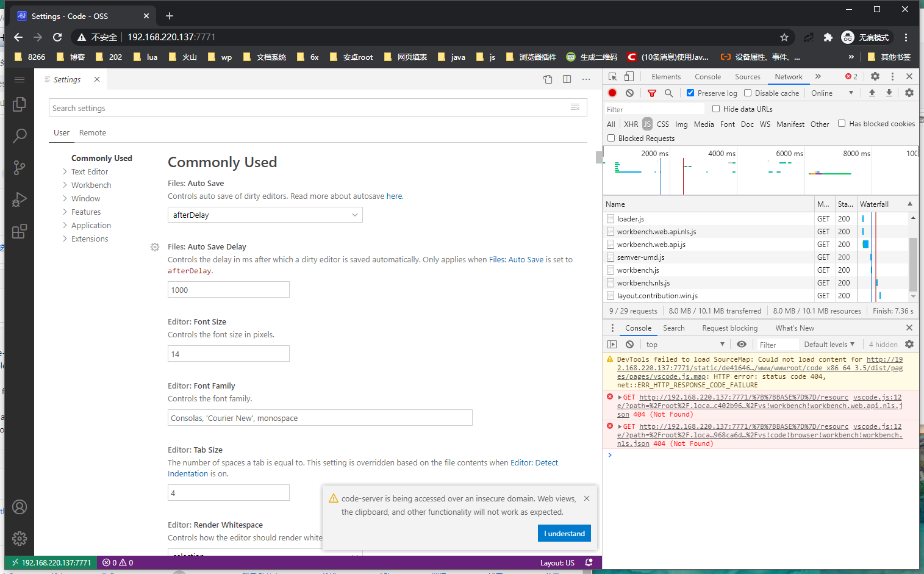Check Blocked Requests
Screen dimensions: 924x574
611,138
